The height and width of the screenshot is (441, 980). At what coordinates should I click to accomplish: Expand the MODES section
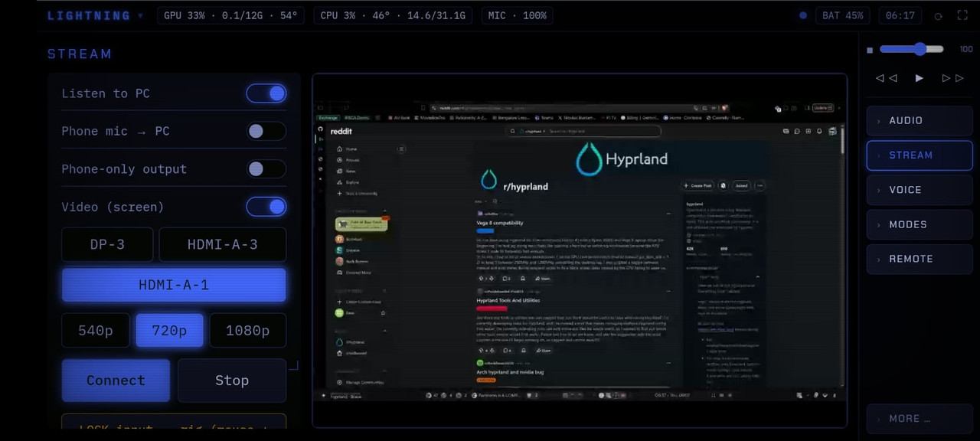click(920, 224)
